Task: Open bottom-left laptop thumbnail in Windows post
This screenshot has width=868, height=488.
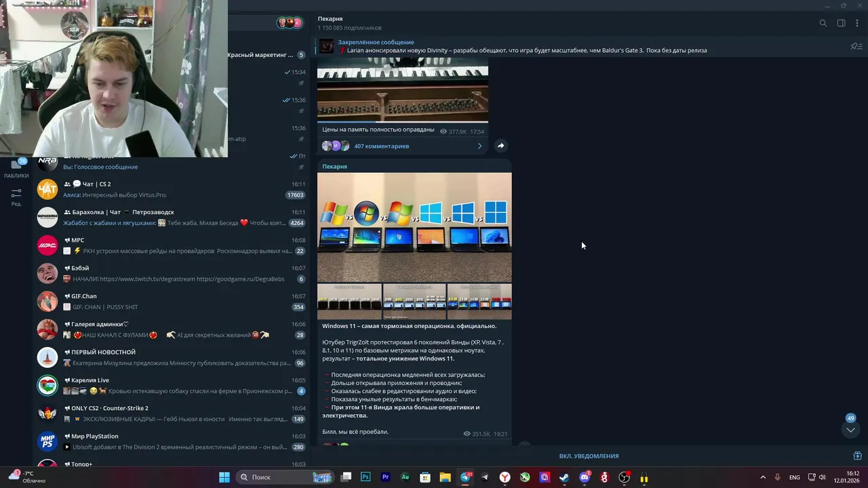Action: (349, 301)
